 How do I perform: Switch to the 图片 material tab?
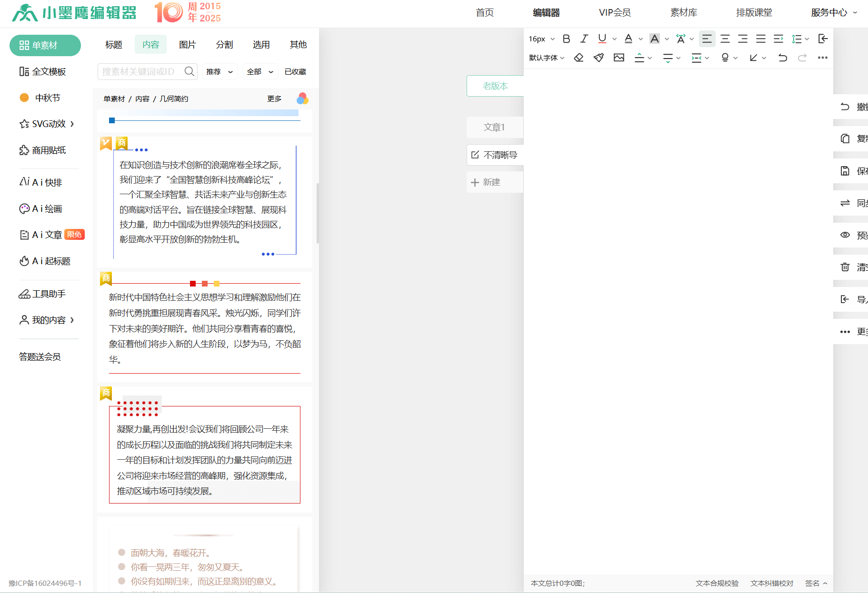click(x=187, y=44)
